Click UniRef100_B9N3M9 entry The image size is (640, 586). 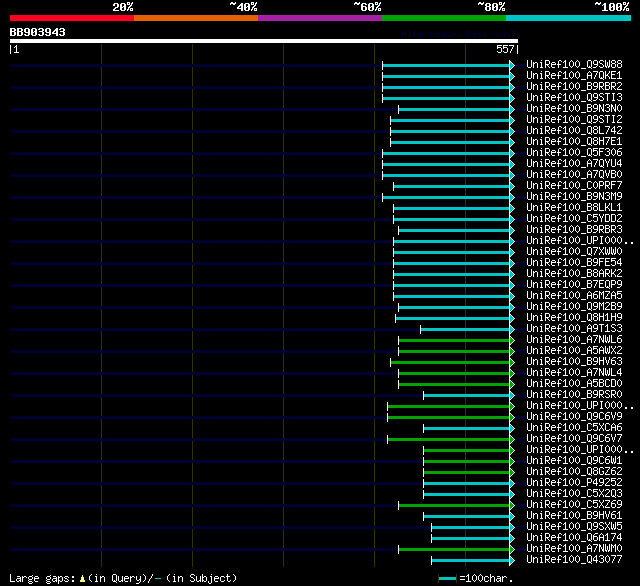pyautogui.click(x=574, y=197)
